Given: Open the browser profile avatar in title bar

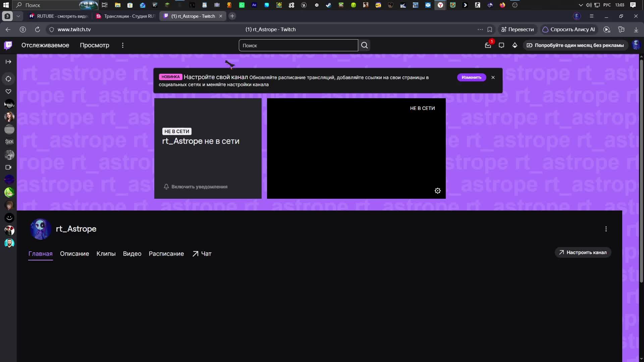Looking at the screenshot, I should click(577, 16).
